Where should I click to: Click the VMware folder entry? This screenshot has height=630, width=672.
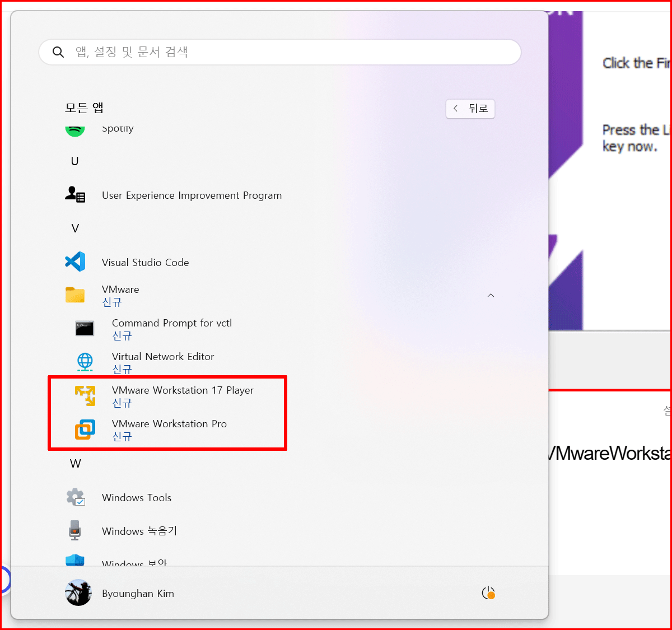tap(280, 295)
